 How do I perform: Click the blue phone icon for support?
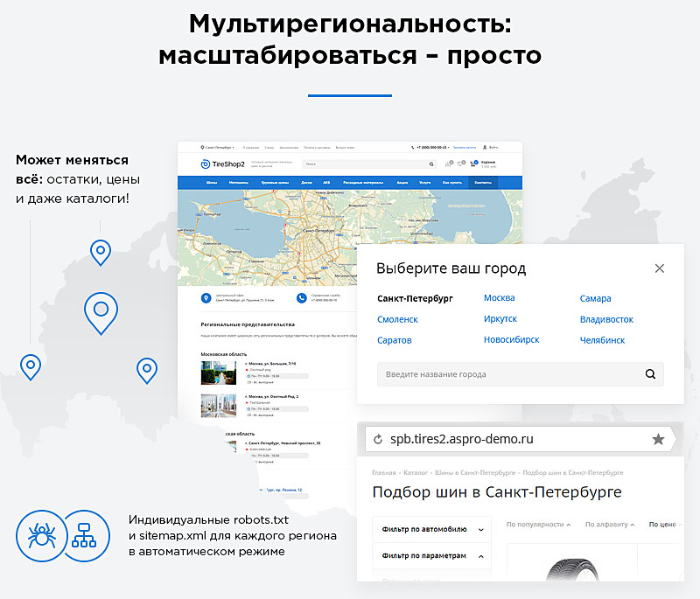coord(301,297)
